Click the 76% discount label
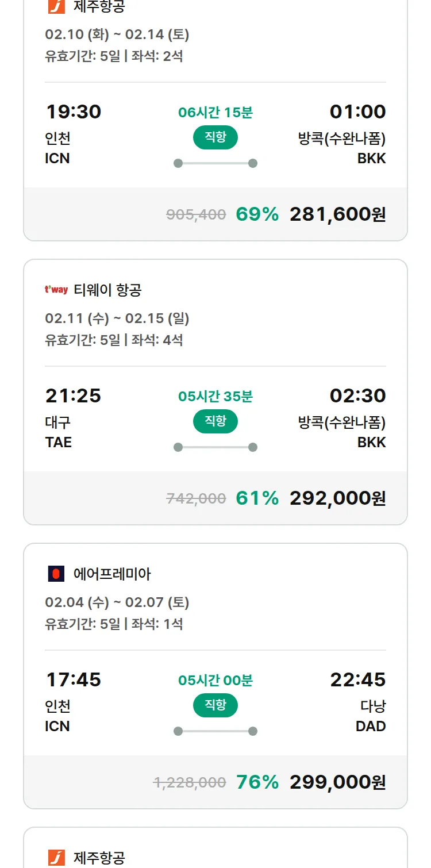Viewport: 431px width, 868px height. (257, 782)
